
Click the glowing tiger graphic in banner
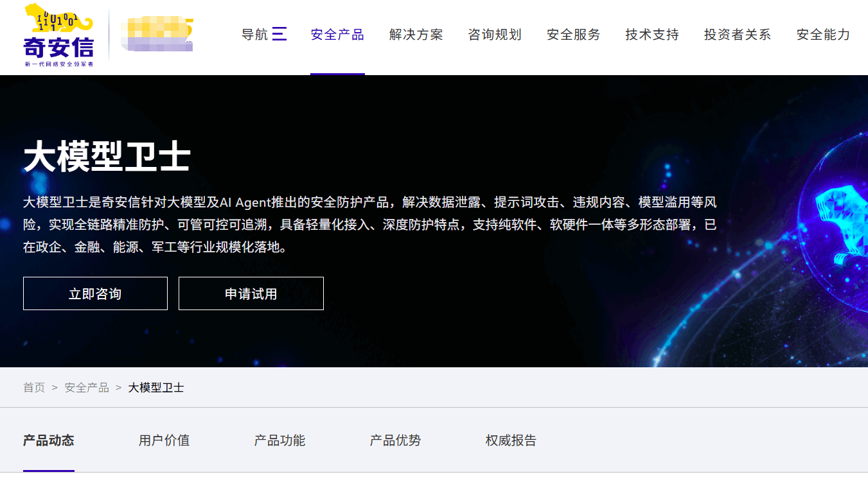pos(842,225)
